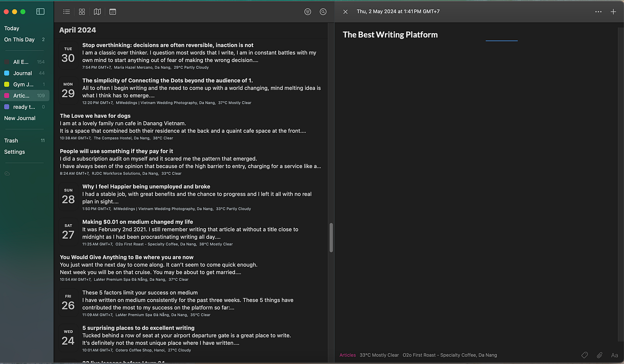Image resolution: width=624 pixels, height=364 pixels.
Task: Create a new entry with plus icon
Action: (613, 11)
